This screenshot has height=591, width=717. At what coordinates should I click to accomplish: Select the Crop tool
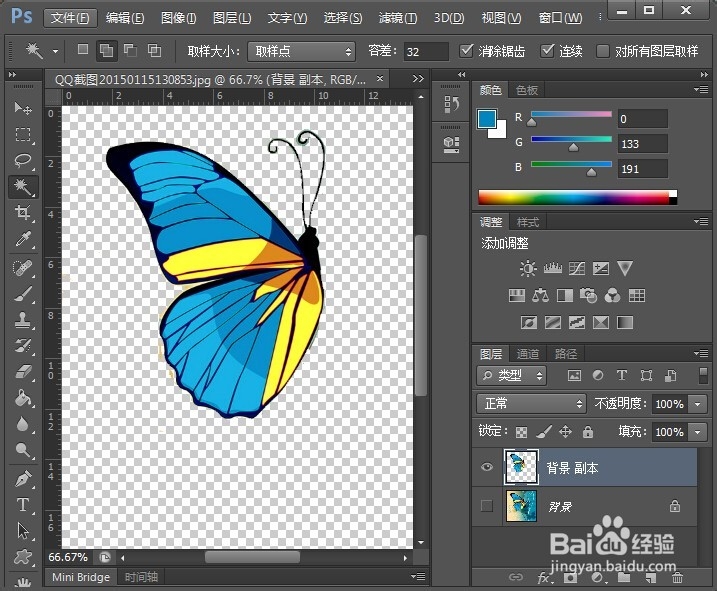[x=22, y=213]
